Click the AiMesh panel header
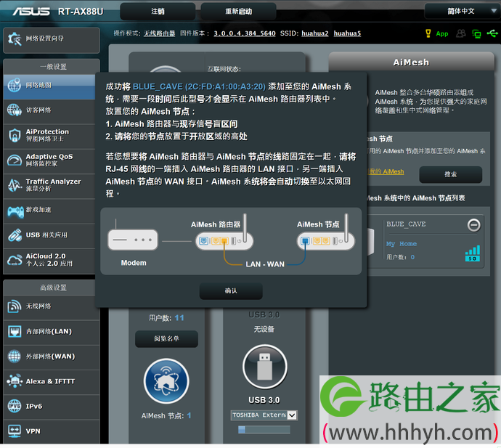 tap(411, 62)
